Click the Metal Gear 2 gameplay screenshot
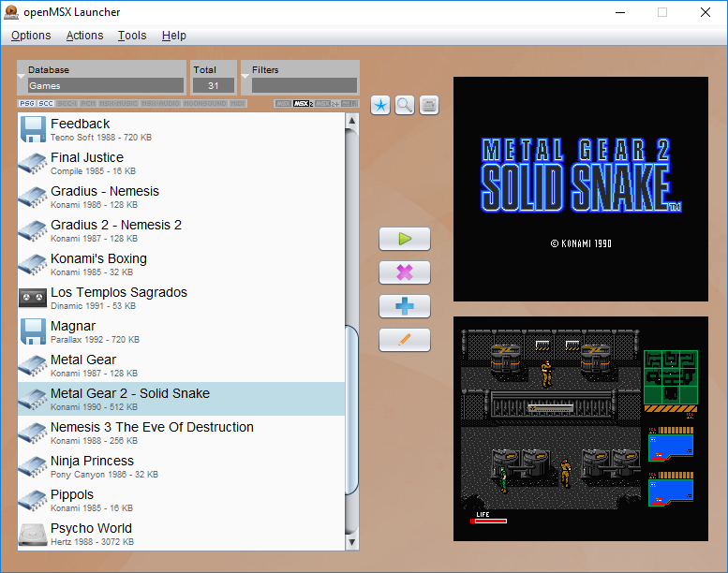 580,429
